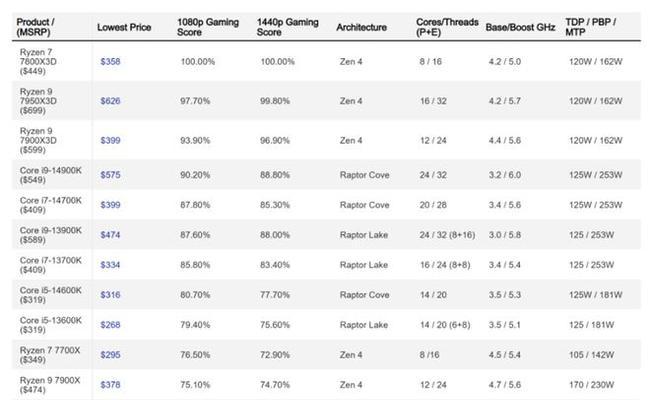This screenshot has height=400, width=650.
Task: Open the $334 Core i7-13700K price link
Action: tap(110, 265)
